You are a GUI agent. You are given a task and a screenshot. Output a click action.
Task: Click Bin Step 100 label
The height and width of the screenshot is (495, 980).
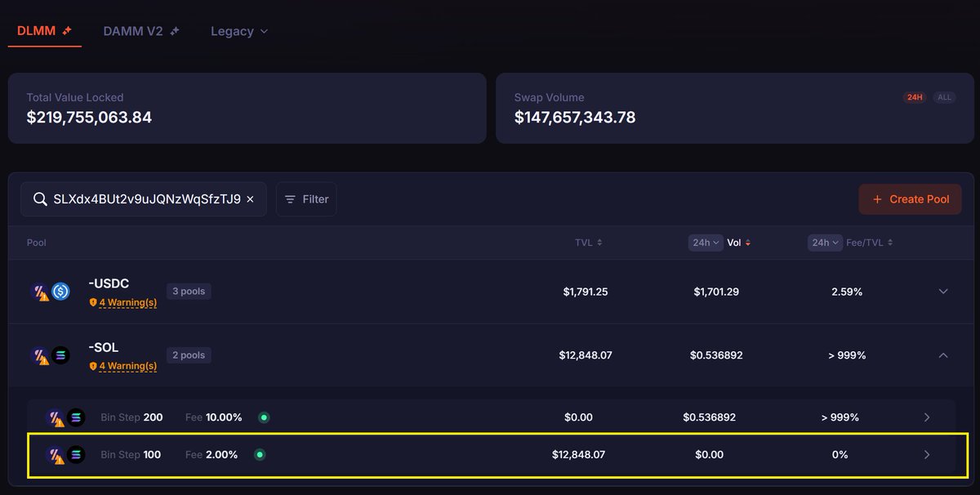131,455
